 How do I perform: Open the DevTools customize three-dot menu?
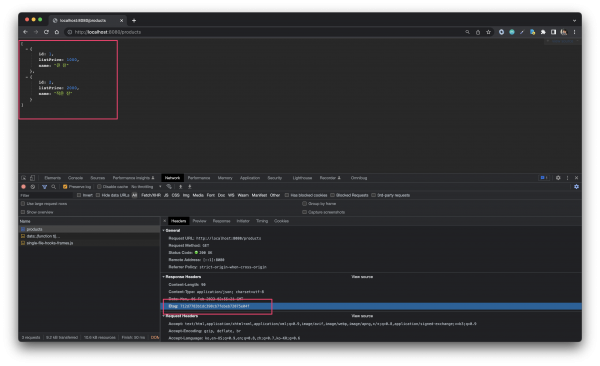coord(567,178)
